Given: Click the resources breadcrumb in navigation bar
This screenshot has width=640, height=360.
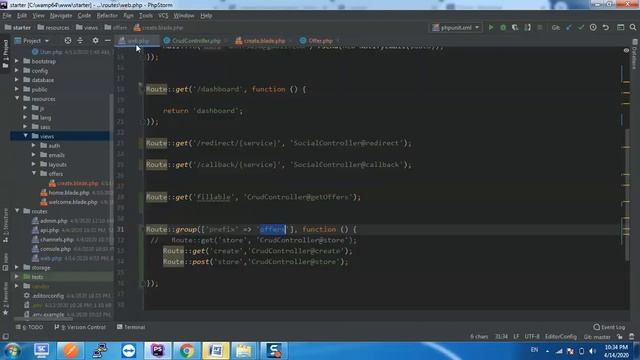Looking at the screenshot, I should click(x=53, y=27).
